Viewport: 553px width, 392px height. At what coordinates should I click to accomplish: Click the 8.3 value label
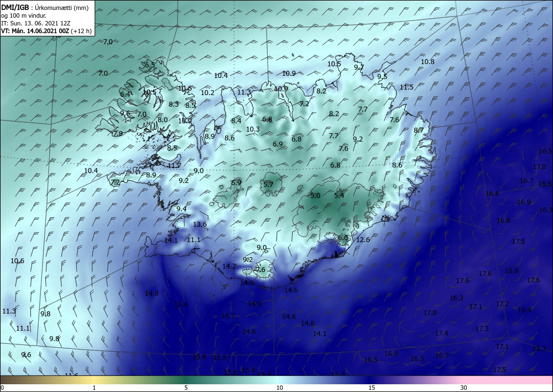point(174,104)
